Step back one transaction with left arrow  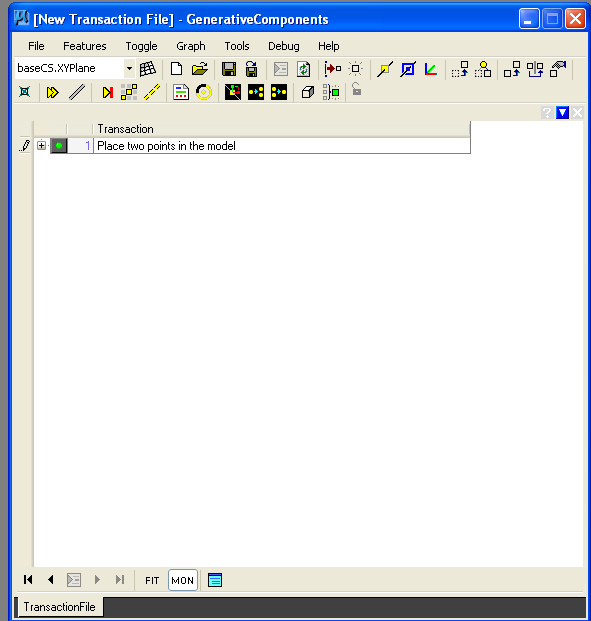tap(50, 580)
